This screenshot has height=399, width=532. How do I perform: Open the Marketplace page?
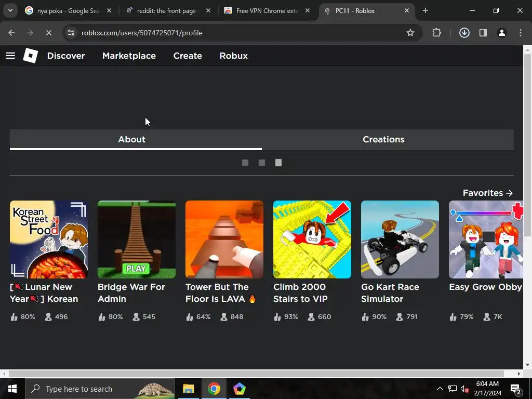pyautogui.click(x=129, y=56)
